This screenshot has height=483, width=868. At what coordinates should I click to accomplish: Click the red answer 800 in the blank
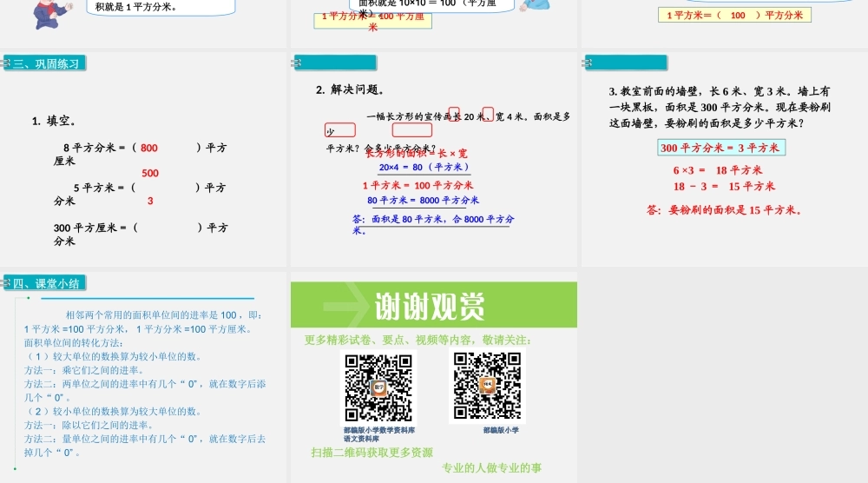click(x=149, y=149)
